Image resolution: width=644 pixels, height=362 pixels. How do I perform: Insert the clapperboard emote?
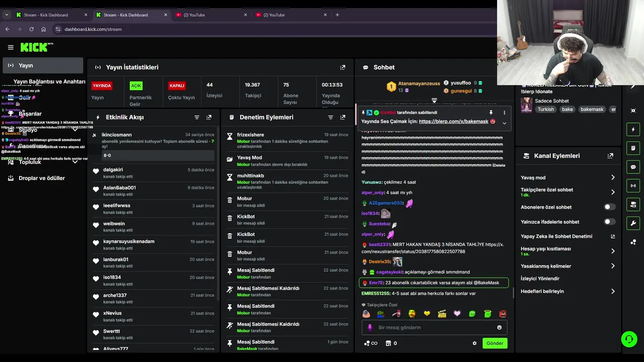tap(442, 314)
